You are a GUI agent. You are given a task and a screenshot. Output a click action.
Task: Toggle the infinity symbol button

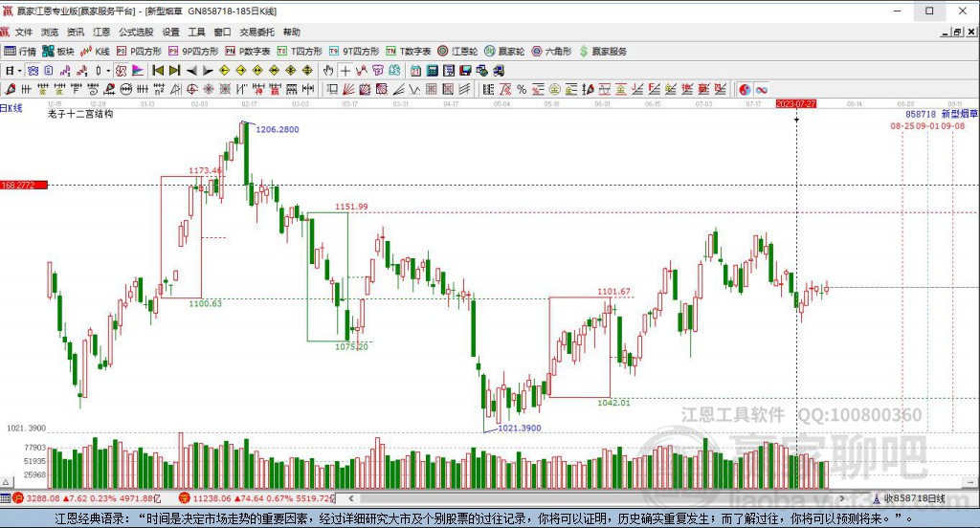click(761, 89)
